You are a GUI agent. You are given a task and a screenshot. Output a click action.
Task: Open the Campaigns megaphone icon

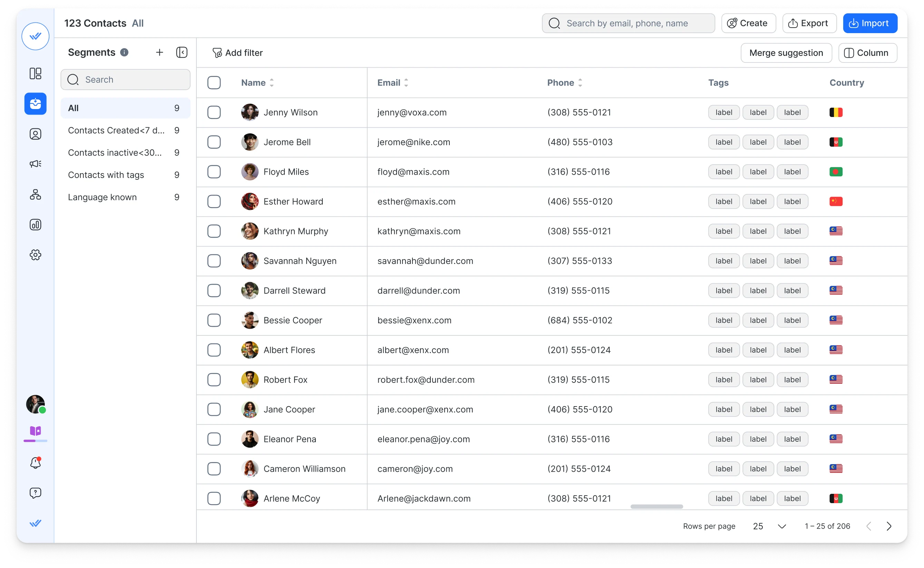[35, 164]
